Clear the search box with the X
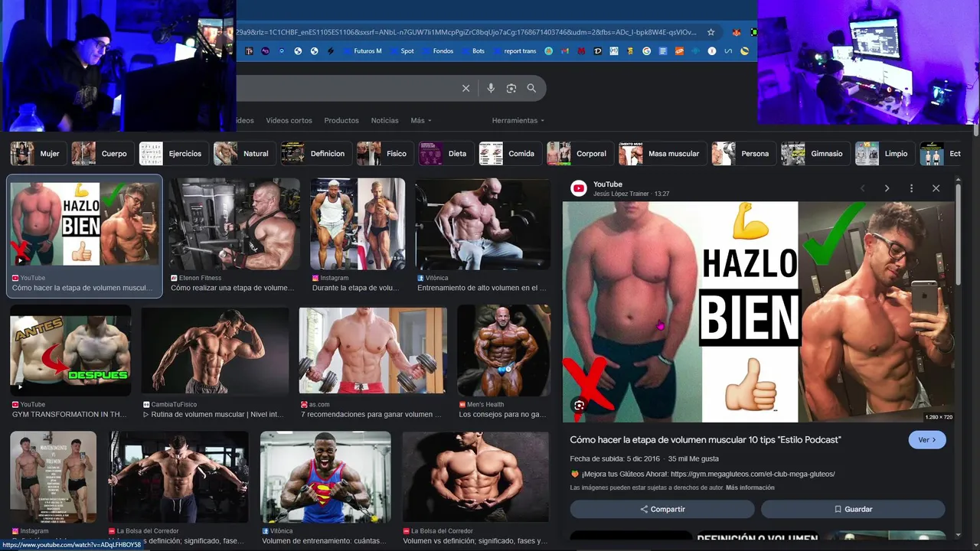Image resolution: width=980 pixels, height=551 pixels. tap(465, 88)
